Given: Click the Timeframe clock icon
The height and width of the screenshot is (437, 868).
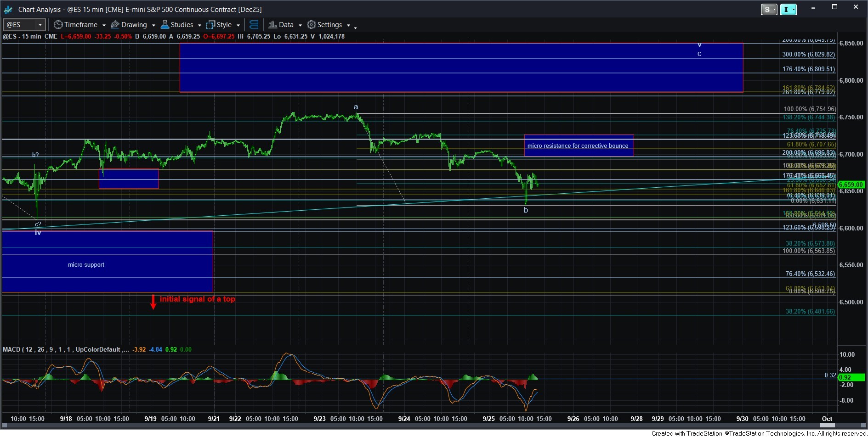Looking at the screenshot, I should pyautogui.click(x=58, y=25).
